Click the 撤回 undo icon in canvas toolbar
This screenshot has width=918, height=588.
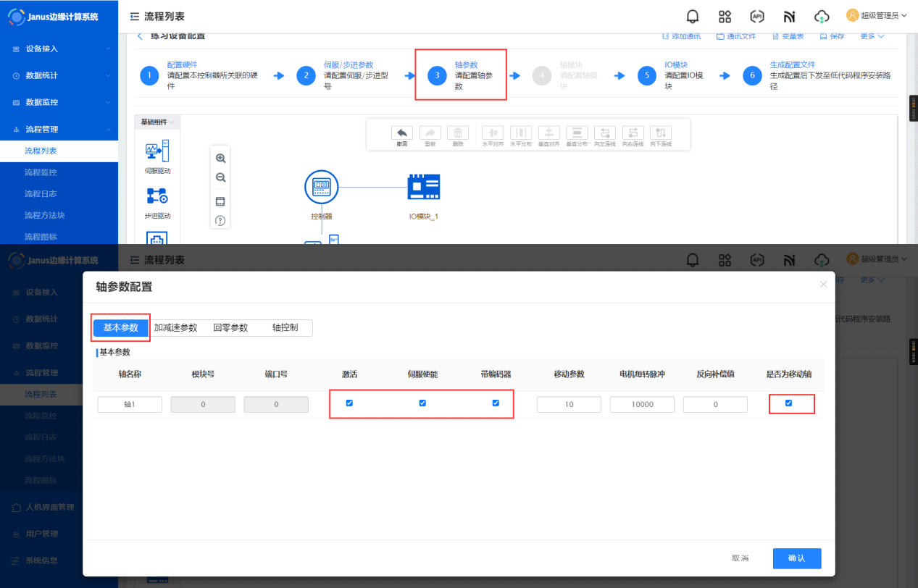pyautogui.click(x=402, y=133)
